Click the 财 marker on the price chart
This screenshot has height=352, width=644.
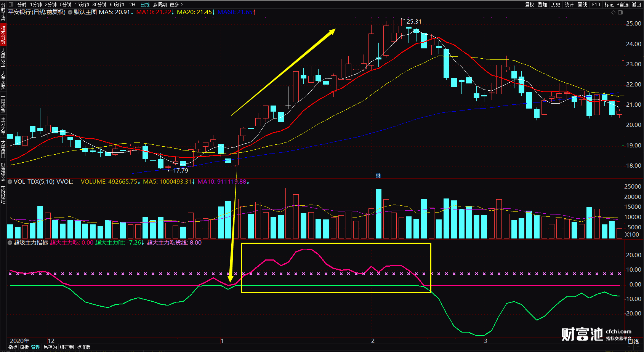tap(378, 176)
